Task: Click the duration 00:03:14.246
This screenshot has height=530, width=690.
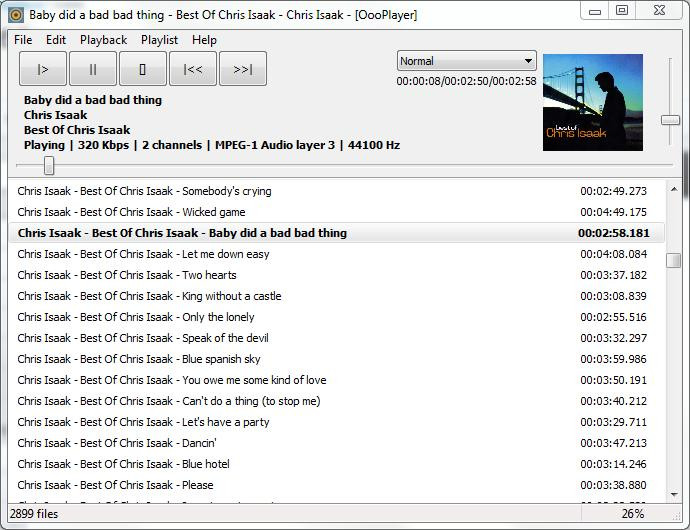Action: pos(613,464)
